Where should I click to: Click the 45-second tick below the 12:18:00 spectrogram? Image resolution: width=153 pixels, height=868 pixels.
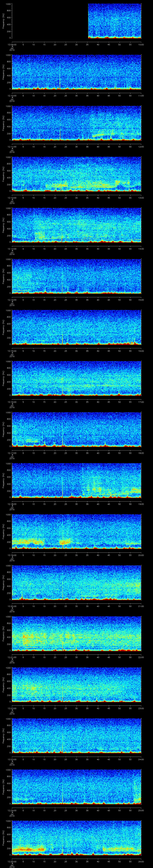click(x=109, y=504)
